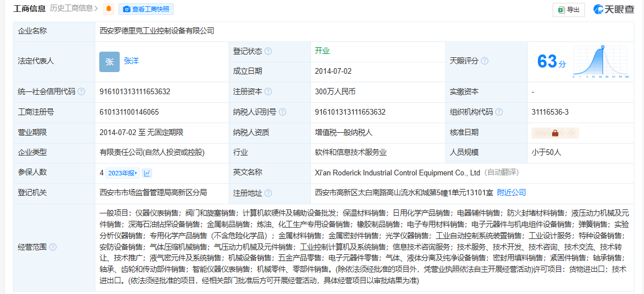Expand the 2023年报 dropdown
The image size is (644, 294).
click(x=123, y=173)
